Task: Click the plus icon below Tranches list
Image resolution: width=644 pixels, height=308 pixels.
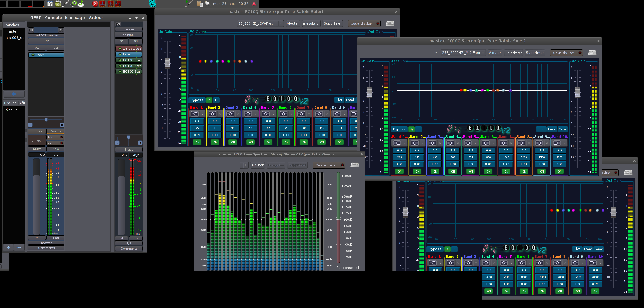Action: (14, 94)
